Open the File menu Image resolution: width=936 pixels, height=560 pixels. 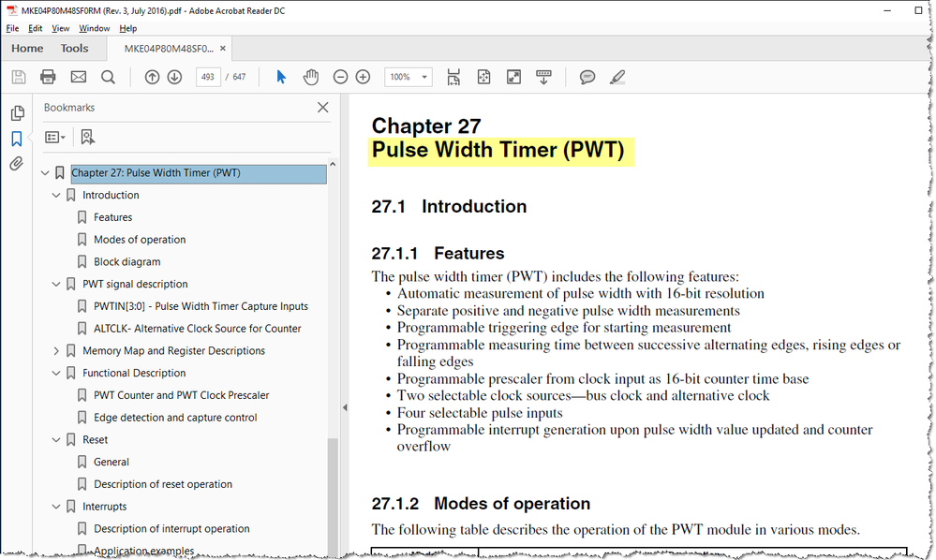click(x=12, y=28)
